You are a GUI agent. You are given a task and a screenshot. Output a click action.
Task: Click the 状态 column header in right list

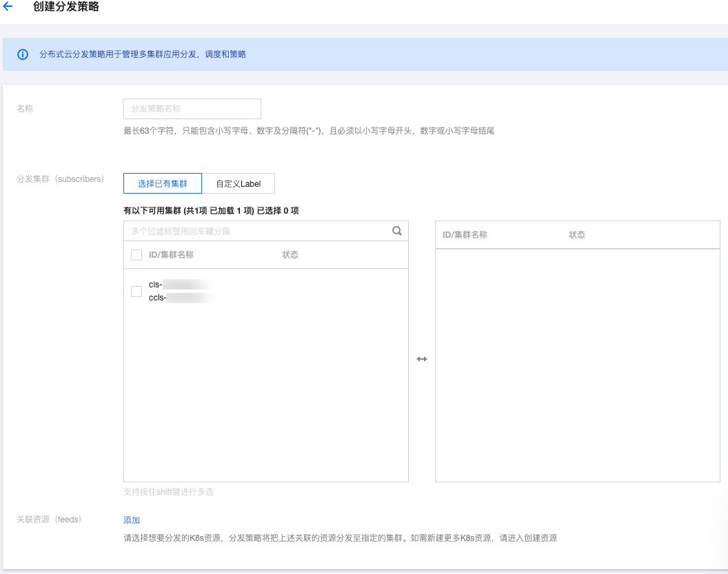pos(577,235)
